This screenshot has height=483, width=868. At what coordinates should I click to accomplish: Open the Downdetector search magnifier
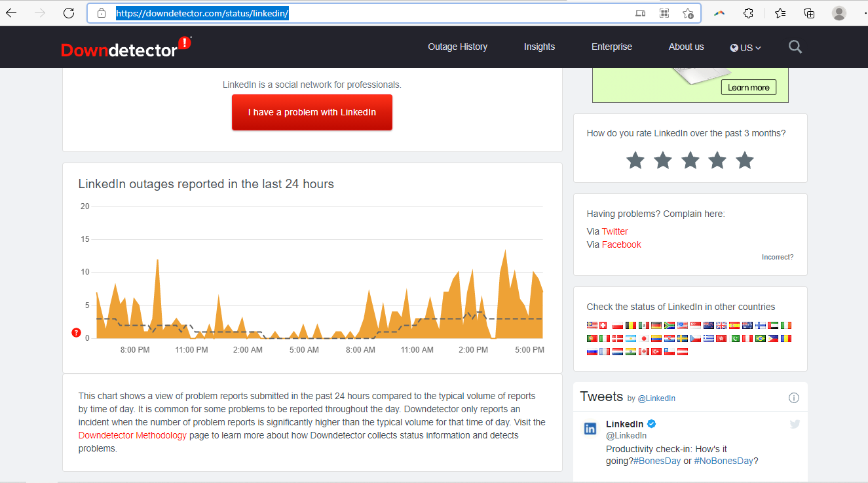(x=795, y=47)
